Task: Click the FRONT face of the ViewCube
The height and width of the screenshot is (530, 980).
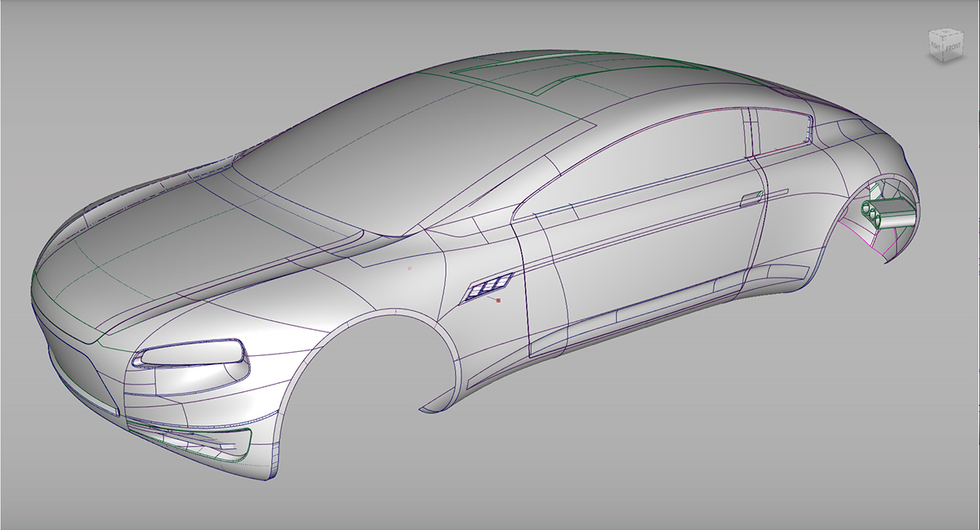Action: point(953,47)
